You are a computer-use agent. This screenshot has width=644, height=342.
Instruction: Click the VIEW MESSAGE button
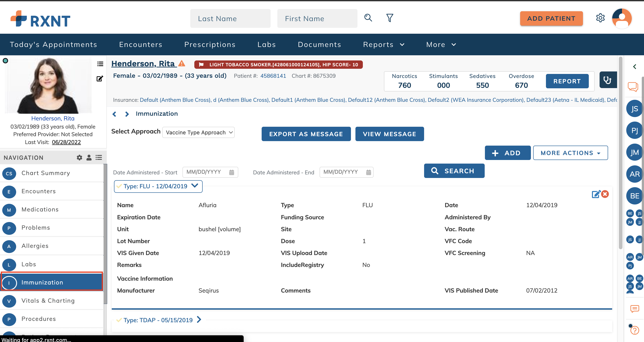click(390, 134)
